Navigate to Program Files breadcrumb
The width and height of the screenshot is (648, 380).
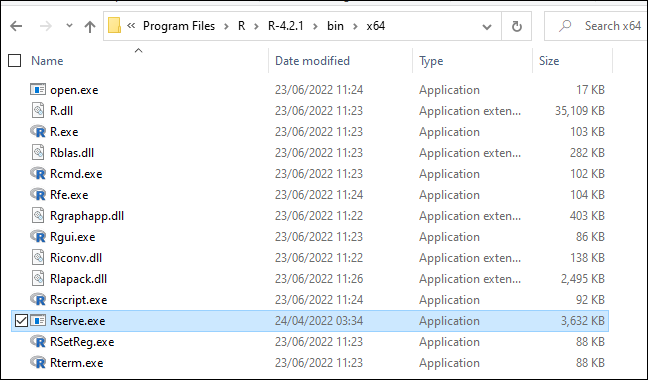pos(179,26)
